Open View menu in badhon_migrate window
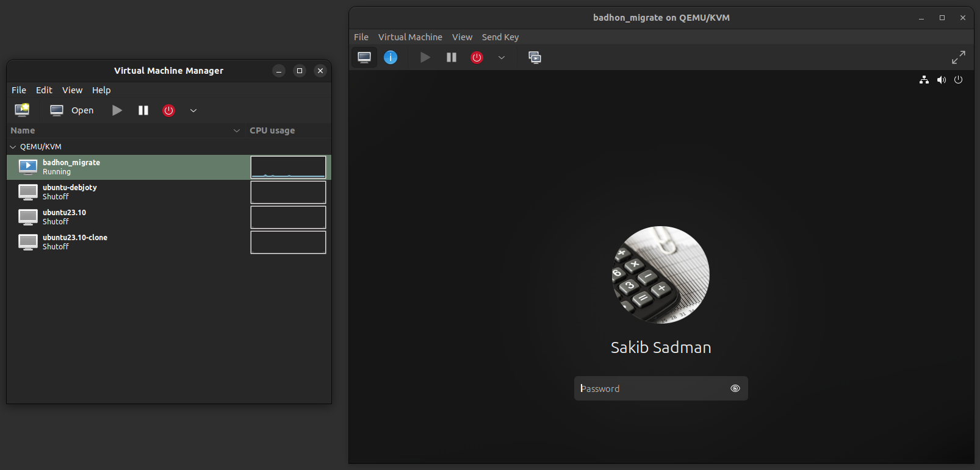 click(x=462, y=37)
